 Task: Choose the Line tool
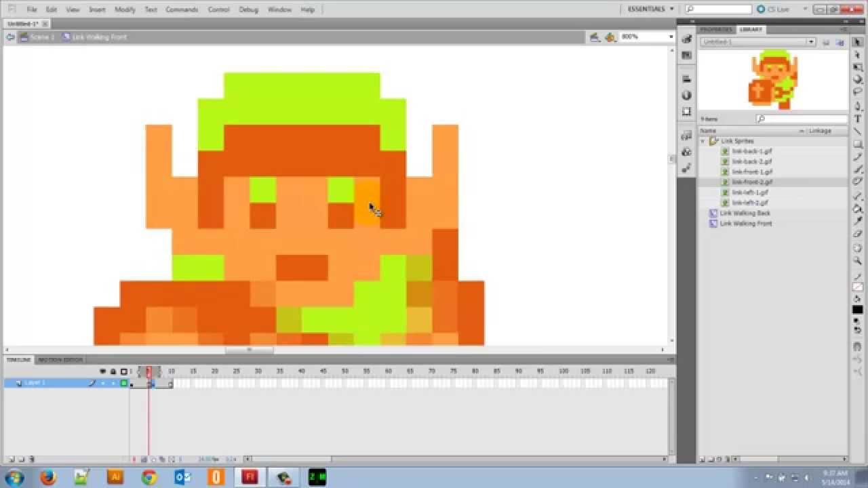[858, 131]
